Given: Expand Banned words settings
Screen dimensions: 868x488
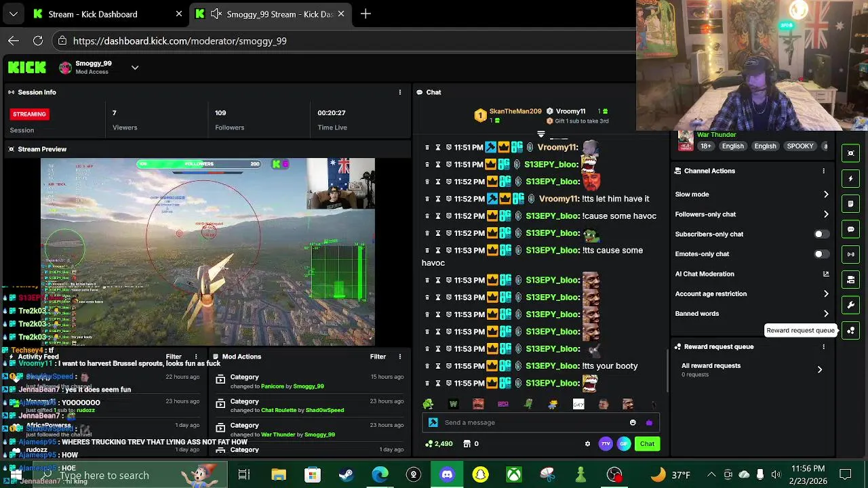Looking at the screenshot, I should coord(752,314).
